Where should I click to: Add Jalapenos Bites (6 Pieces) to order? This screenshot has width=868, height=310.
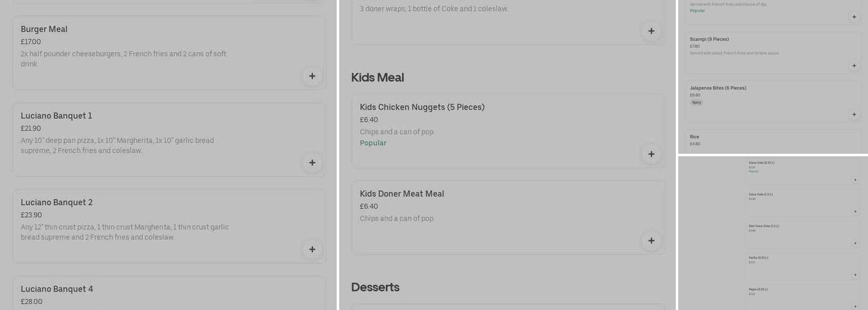point(854,115)
